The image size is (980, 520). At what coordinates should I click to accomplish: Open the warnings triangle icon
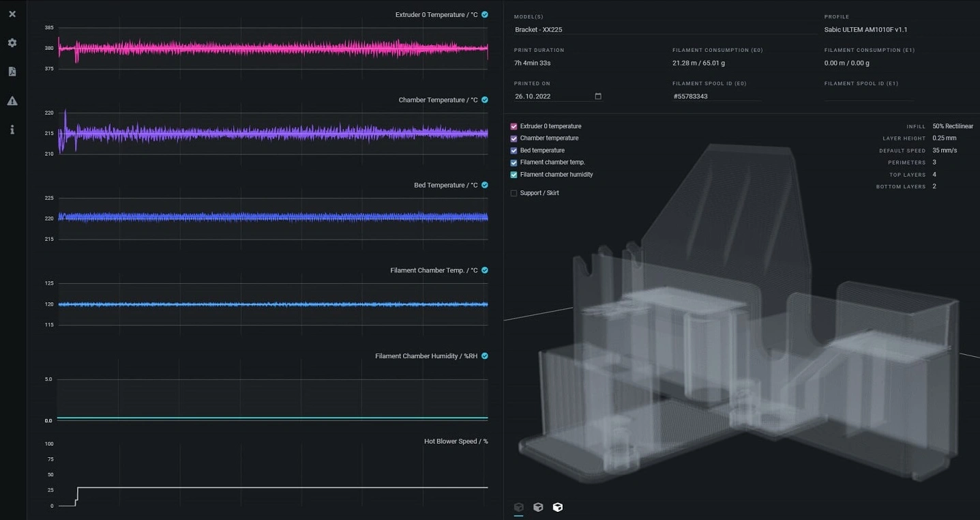click(x=12, y=101)
